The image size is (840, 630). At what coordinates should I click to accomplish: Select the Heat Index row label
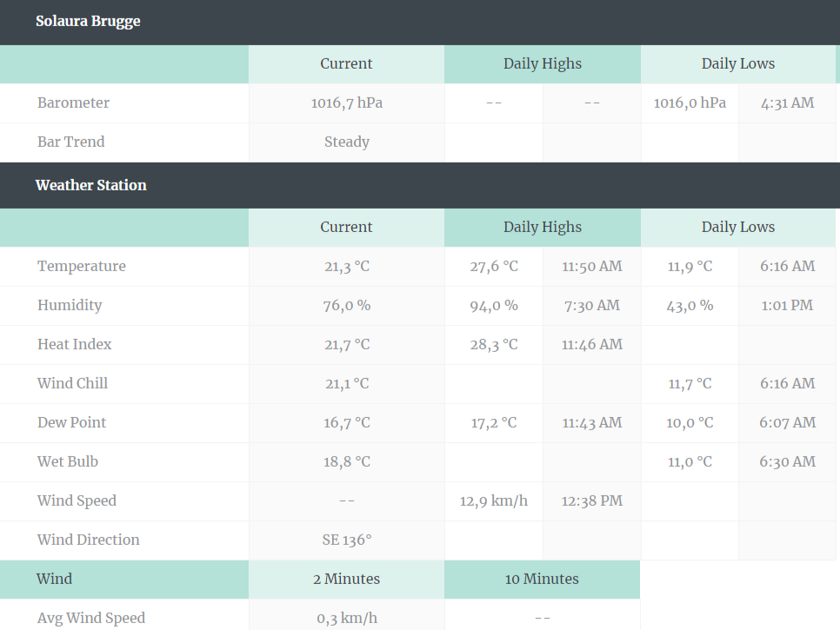pyautogui.click(x=75, y=344)
